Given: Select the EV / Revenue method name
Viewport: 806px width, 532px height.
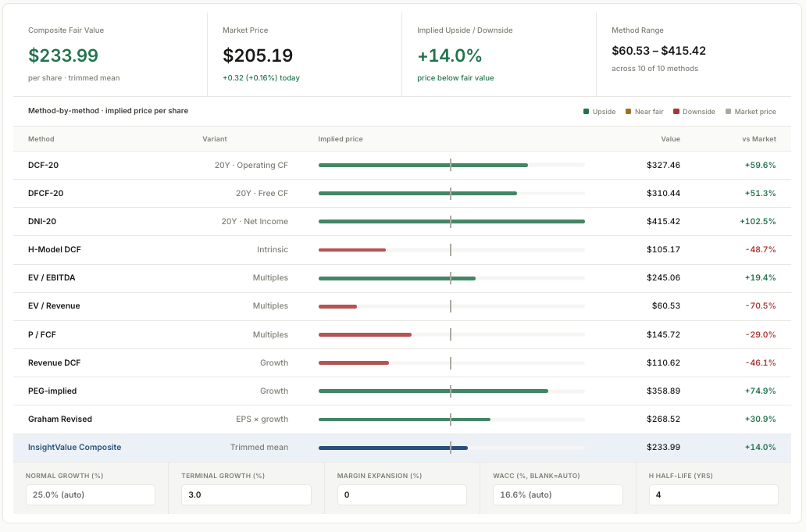Looking at the screenshot, I should tap(54, 305).
